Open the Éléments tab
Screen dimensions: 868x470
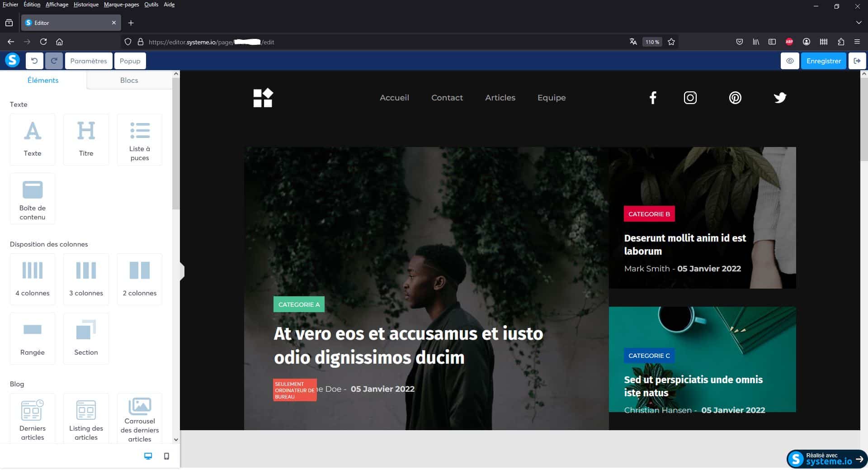43,80
